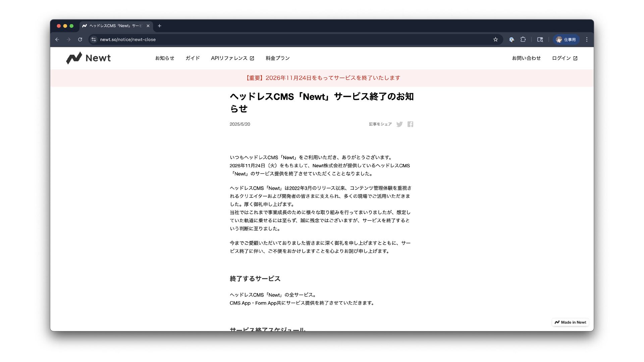
Task: Share the article on Facebook
Action: [410, 124]
